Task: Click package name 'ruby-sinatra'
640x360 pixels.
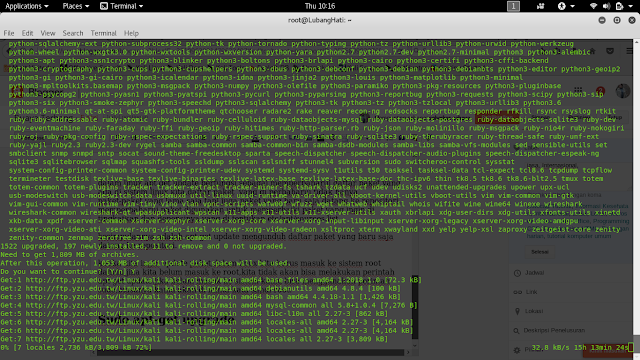Action: point(317,137)
